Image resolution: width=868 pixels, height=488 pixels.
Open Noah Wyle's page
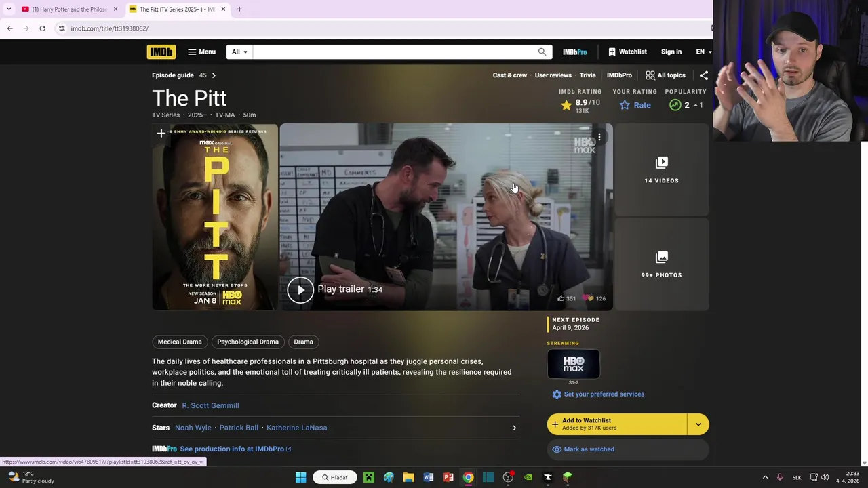(x=193, y=428)
